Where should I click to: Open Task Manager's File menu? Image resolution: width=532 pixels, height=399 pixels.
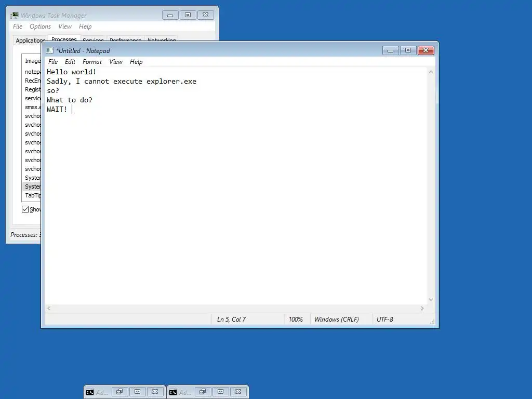point(17,26)
